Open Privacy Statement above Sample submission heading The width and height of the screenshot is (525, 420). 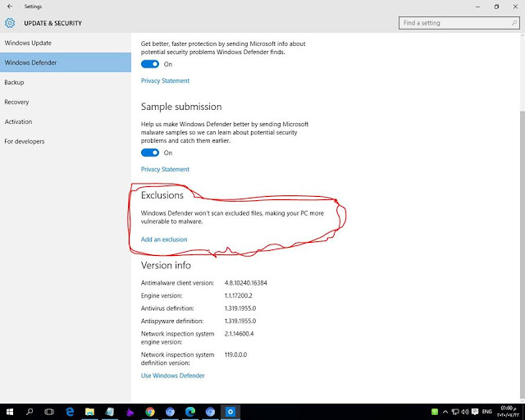click(165, 80)
